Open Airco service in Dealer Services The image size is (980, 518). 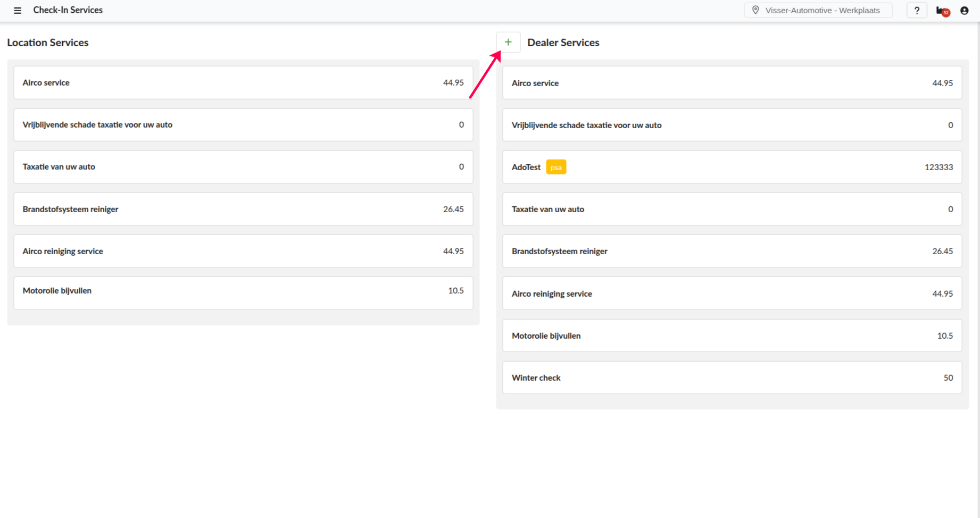732,83
